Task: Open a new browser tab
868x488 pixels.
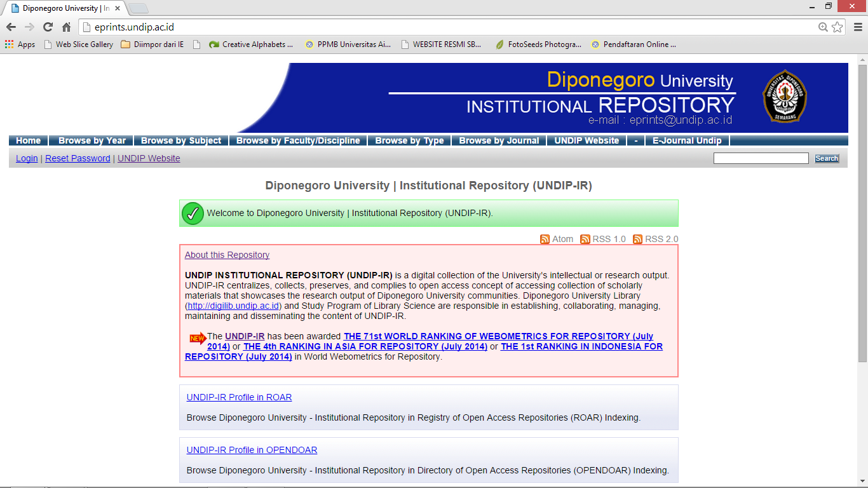Action: pyautogui.click(x=138, y=8)
